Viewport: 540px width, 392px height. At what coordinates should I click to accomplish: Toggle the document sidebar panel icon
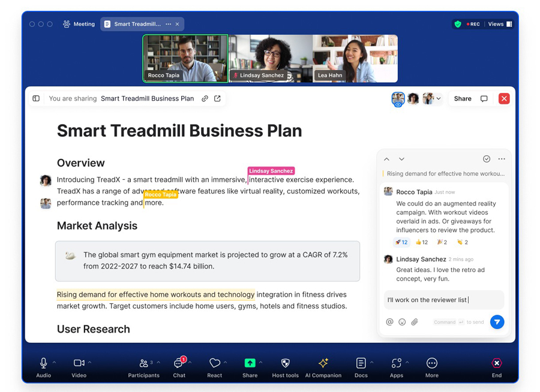click(x=36, y=98)
